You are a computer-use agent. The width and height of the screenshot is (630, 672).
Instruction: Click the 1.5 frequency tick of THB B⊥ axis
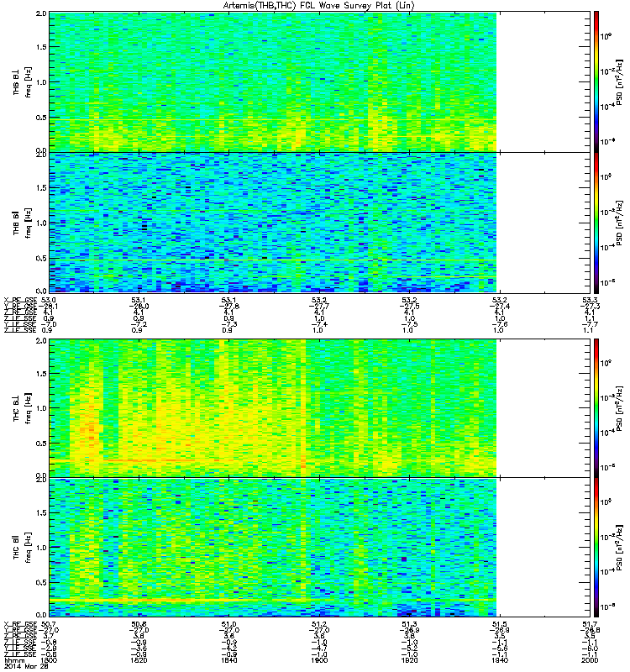click(x=41, y=47)
